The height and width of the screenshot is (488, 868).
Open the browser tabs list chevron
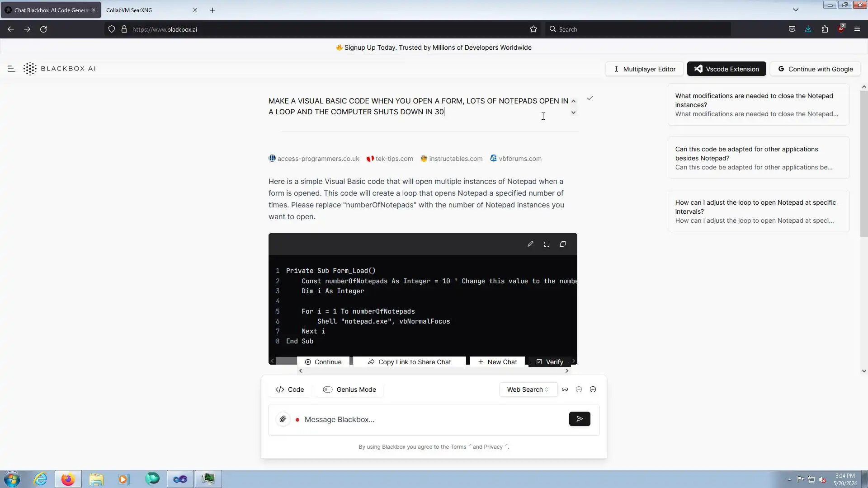[796, 10]
